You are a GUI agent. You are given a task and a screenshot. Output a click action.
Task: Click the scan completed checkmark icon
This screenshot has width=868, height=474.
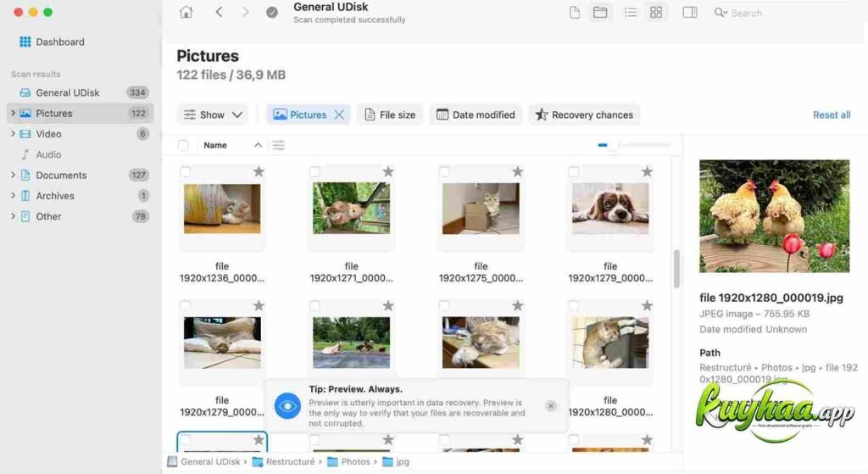(272, 12)
